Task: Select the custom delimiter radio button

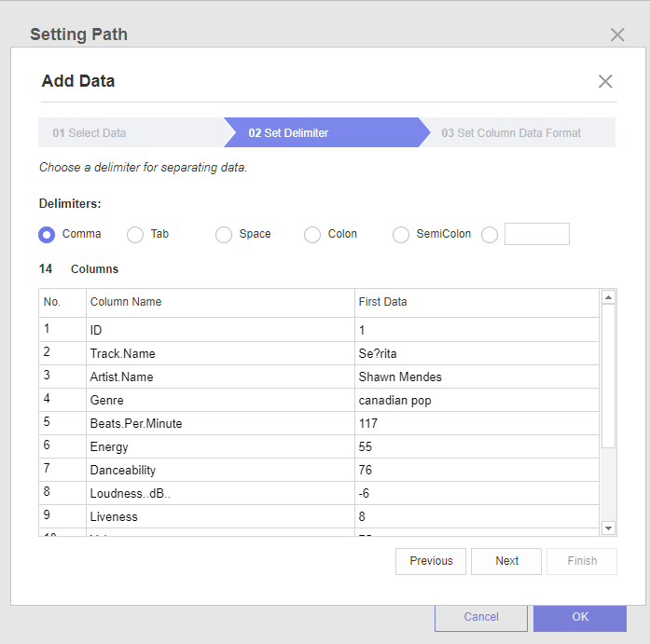Action: click(490, 235)
